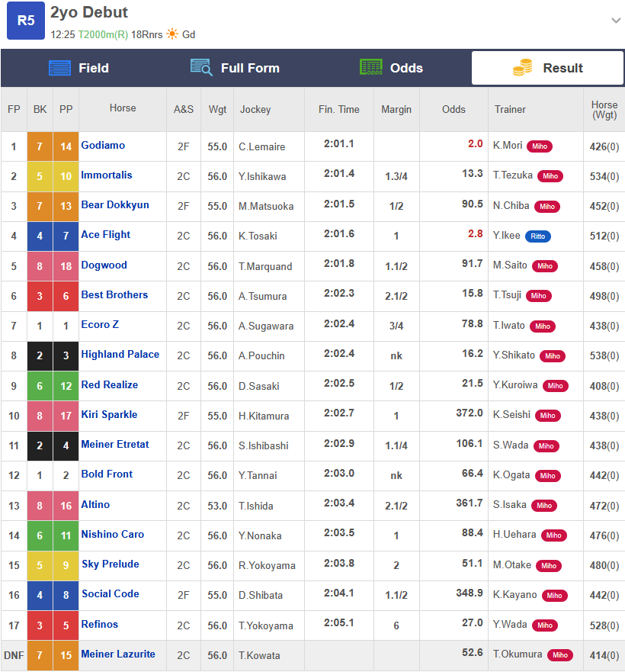Click T2000m(R) race distance text
The image size is (625, 672).
coord(103,34)
